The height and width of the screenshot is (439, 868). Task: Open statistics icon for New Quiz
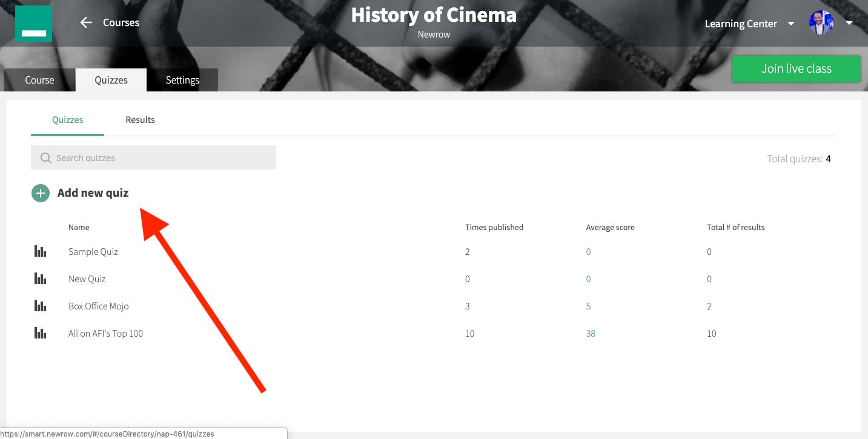click(x=40, y=279)
